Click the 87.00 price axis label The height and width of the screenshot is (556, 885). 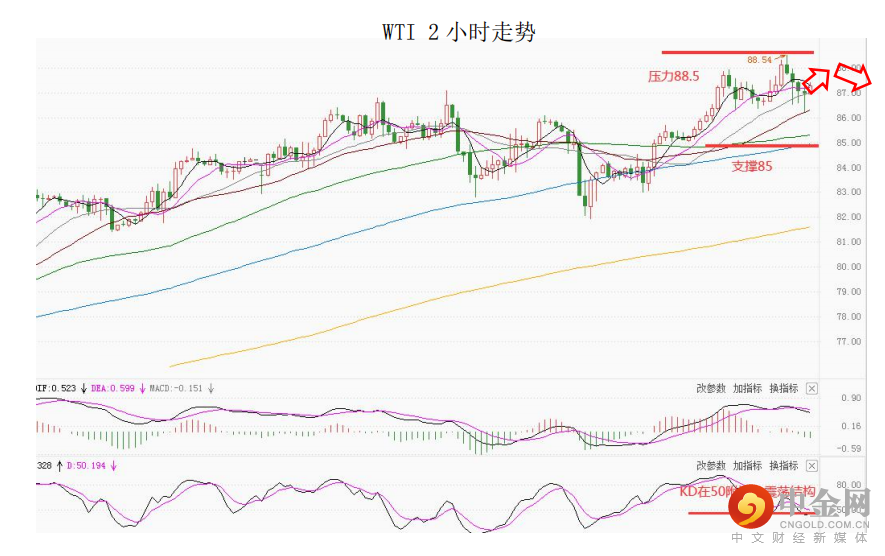pos(848,93)
